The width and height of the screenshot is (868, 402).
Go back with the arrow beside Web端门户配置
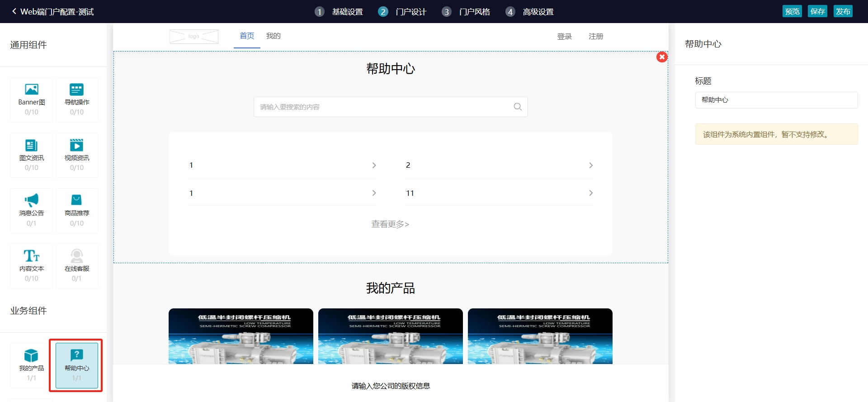pyautogui.click(x=14, y=11)
